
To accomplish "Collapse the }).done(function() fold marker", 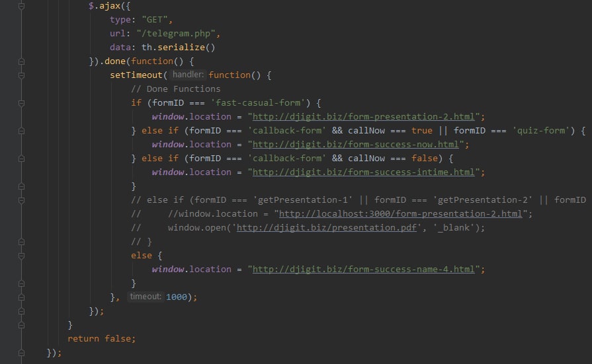I will [x=22, y=61].
